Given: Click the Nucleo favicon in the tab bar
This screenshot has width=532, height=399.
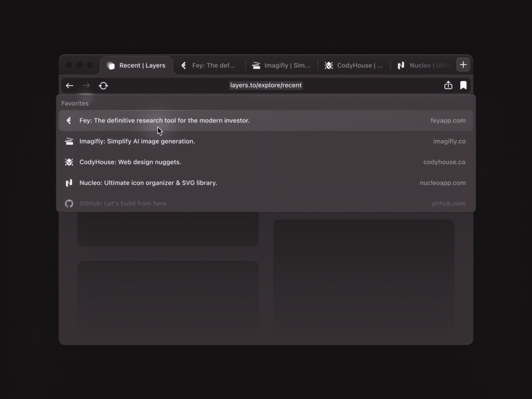Looking at the screenshot, I should click(401, 65).
